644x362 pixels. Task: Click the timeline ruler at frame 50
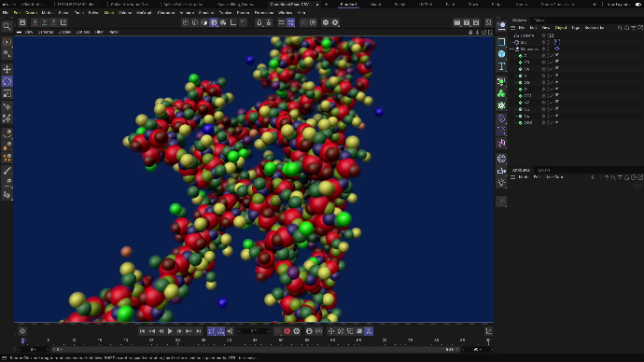281,341
